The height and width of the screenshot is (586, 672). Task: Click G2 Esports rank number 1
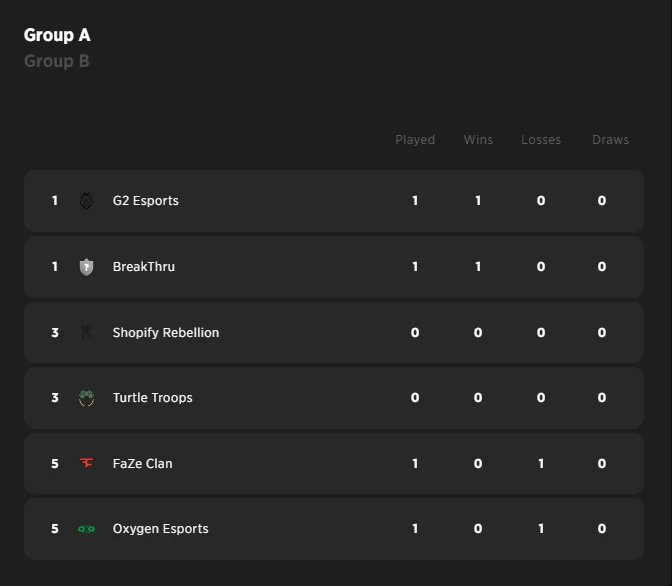pyautogui.click(x=55, y=201)
